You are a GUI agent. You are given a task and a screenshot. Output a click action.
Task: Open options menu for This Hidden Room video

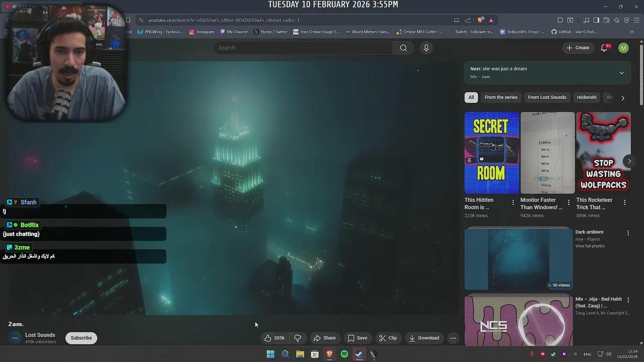point(513,203)
